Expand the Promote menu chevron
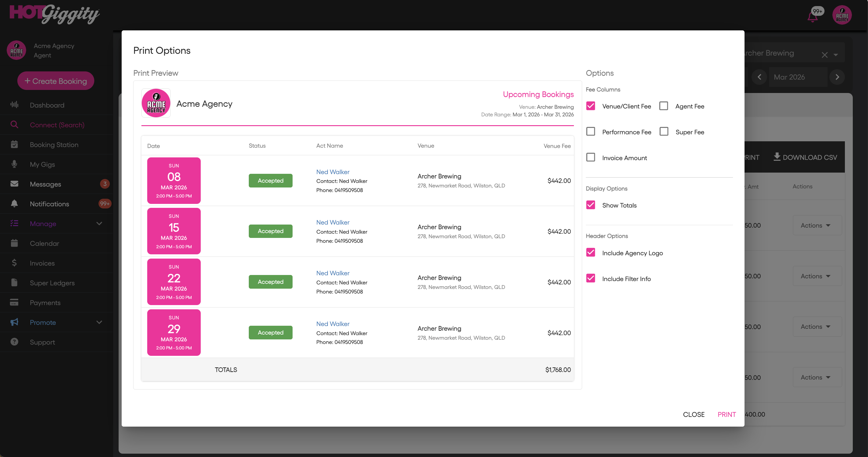The image size is (868, 457). 99,322
